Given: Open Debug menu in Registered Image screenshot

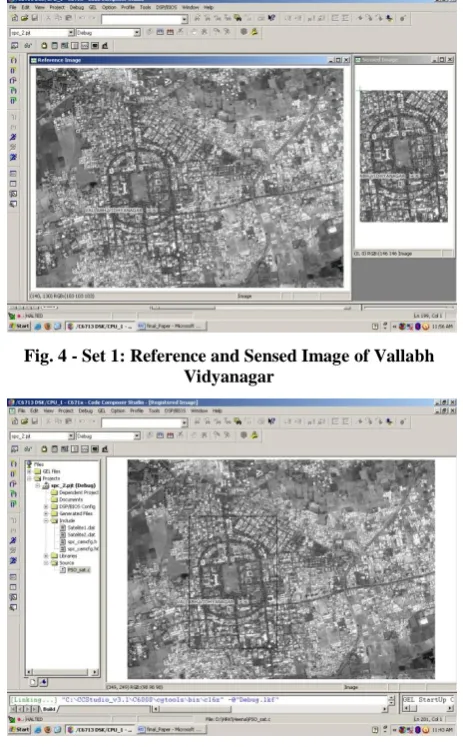Looking at the screenshot, I should tap(85, 411).
